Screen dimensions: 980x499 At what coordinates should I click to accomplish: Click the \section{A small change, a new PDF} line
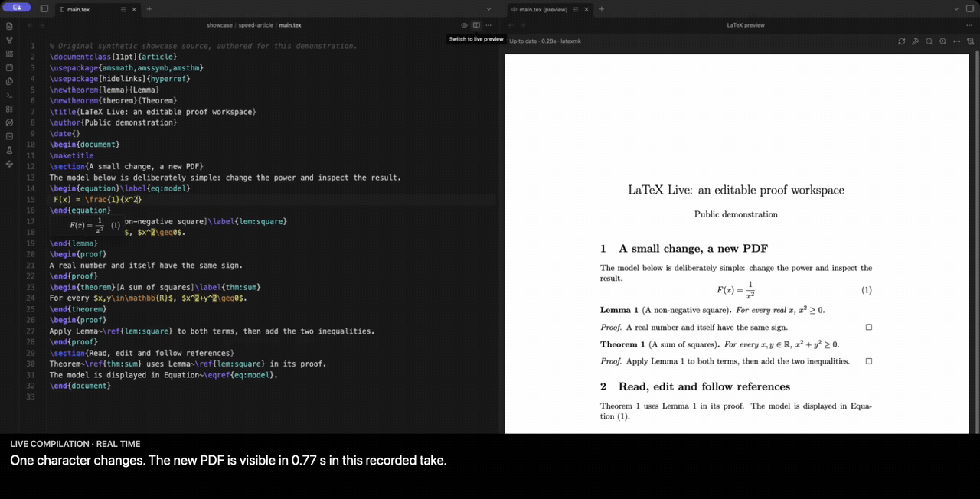point(126,166)
